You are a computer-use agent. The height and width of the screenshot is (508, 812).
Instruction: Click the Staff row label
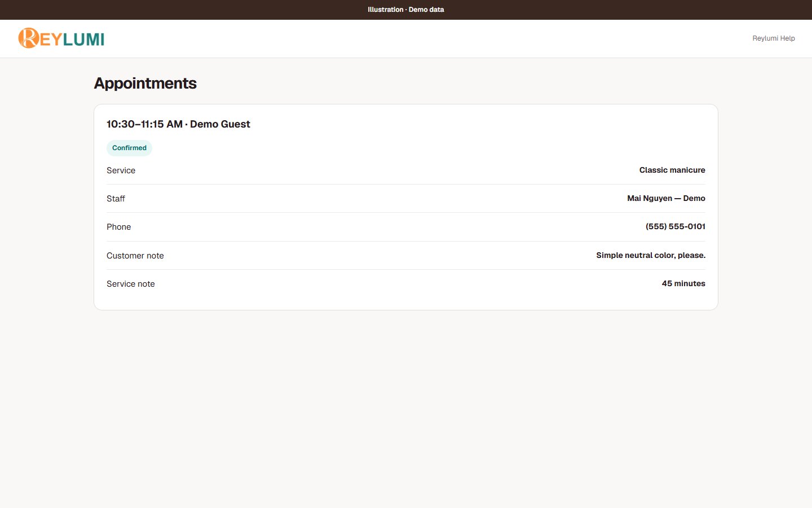pos(116,199)
